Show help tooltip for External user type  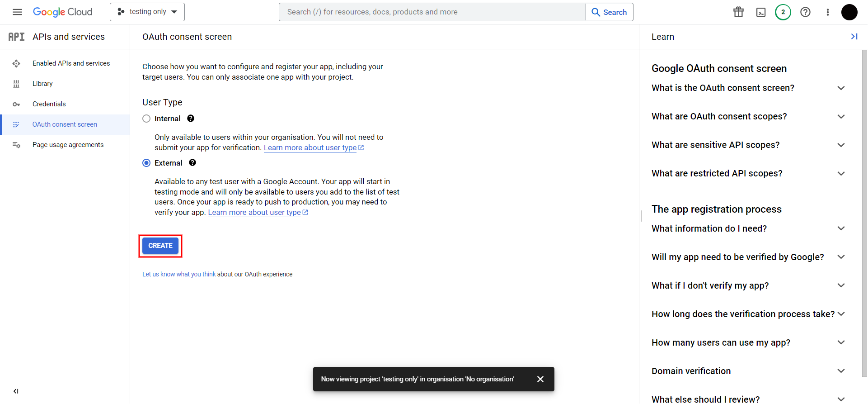point(192,163)
